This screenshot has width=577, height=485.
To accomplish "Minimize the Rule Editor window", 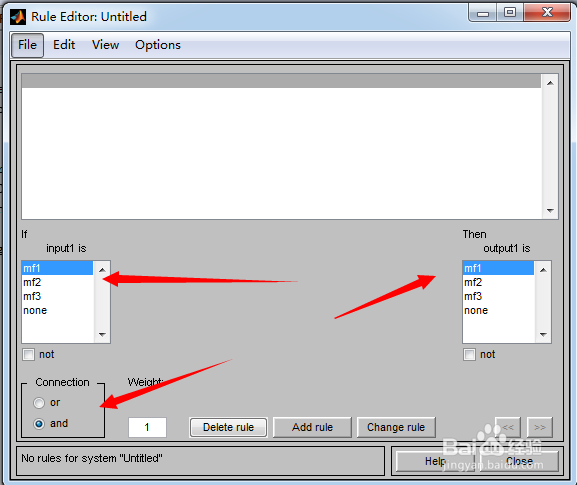I will click(x=483, y=14).
